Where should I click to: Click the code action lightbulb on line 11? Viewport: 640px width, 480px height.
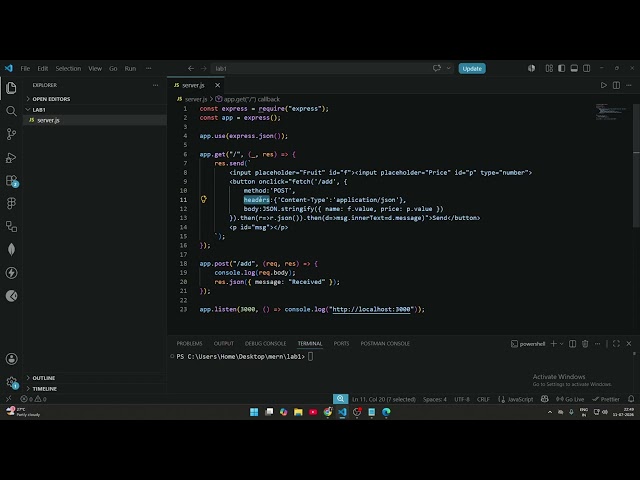click(x=204, y=199)
